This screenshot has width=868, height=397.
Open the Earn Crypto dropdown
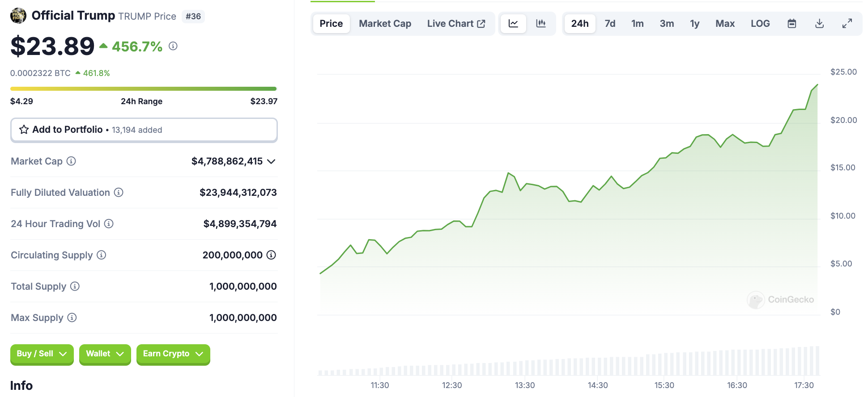tap(173, 354)
